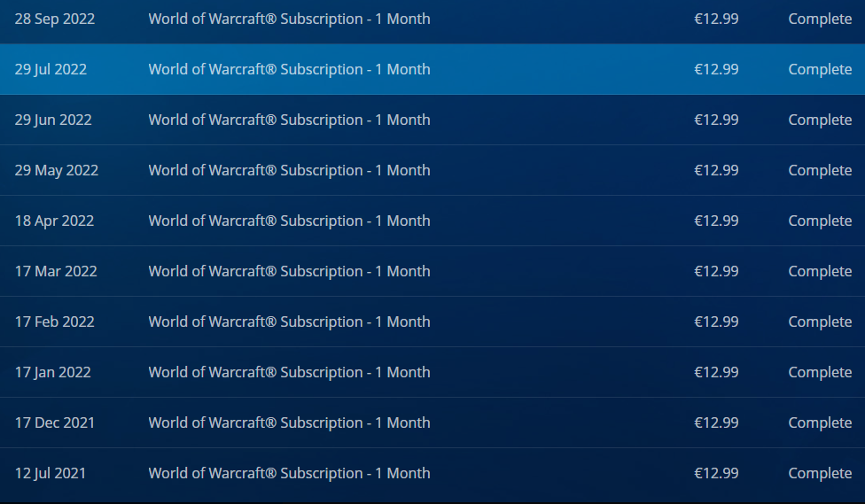Click the 29 May 2022 date
The image size is (865, 504).
point(56,170)
